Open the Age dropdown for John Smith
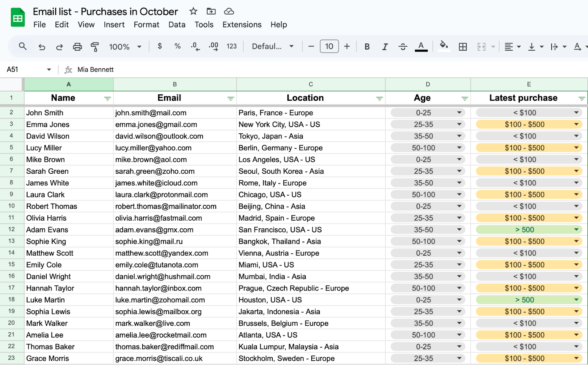The width and height of the screenshot is (588, 365). (460, 113)
